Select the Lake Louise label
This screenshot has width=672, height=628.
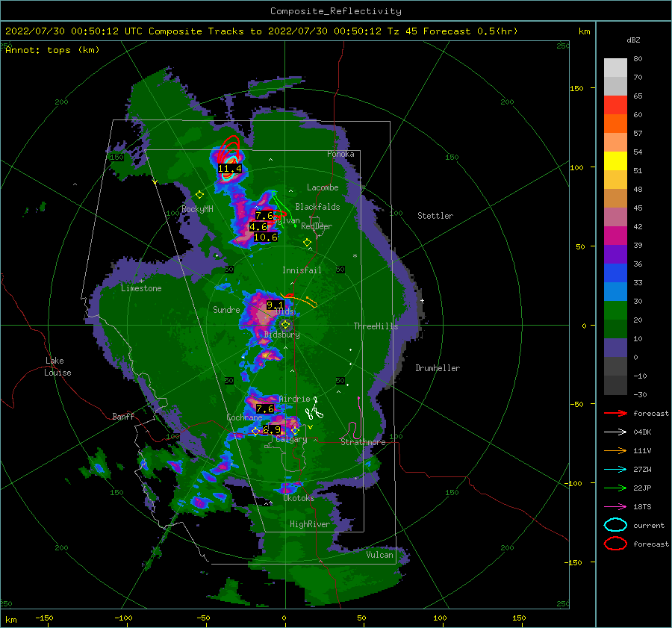click(x=57, y=367)
